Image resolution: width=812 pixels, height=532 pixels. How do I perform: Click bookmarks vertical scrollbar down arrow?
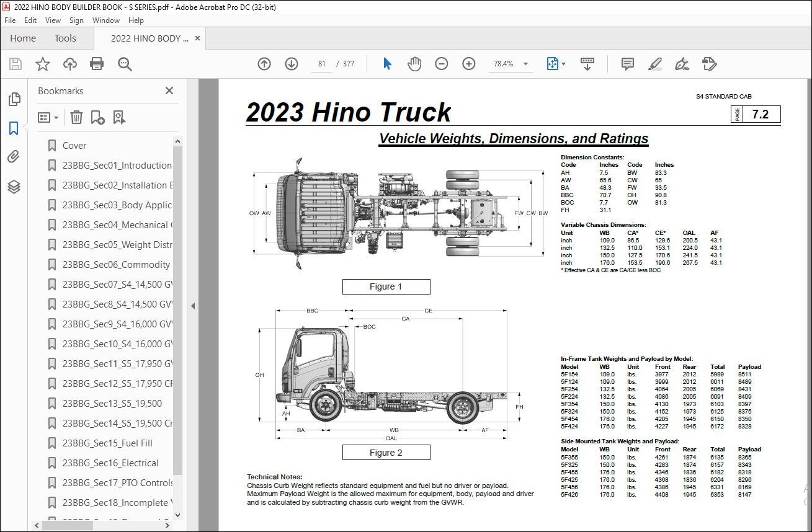(178, 514)
